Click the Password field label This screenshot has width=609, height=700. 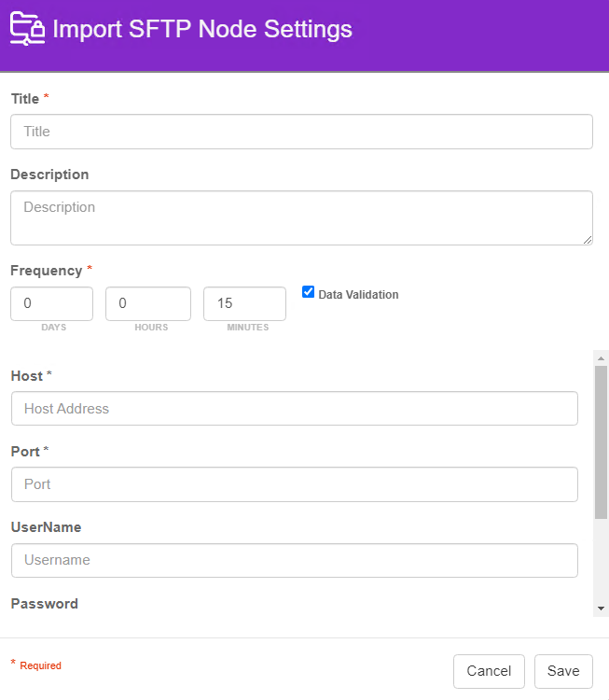[x=44, y=604]
